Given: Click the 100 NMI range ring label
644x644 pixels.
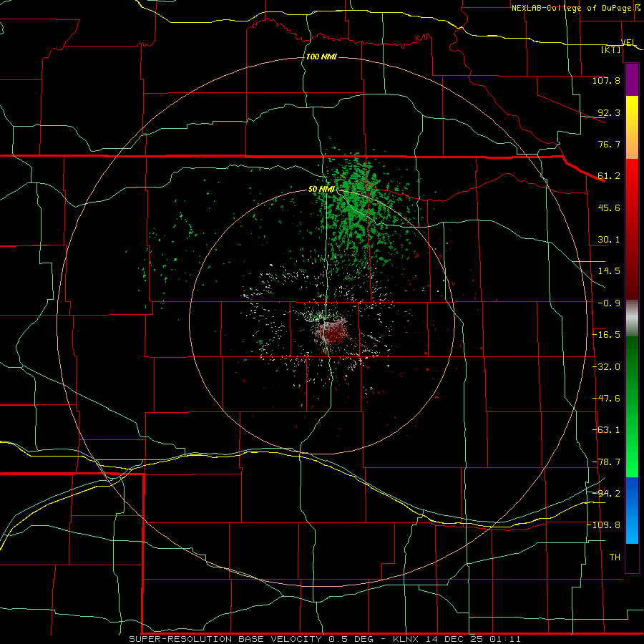Looking at the screenshot, I should click(x=321, y=57).
